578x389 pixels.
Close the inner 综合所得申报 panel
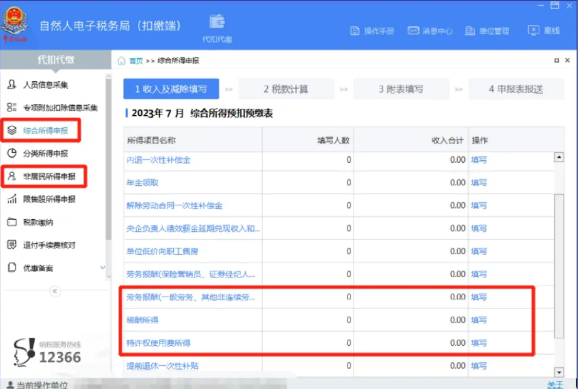tap(568, 60)
